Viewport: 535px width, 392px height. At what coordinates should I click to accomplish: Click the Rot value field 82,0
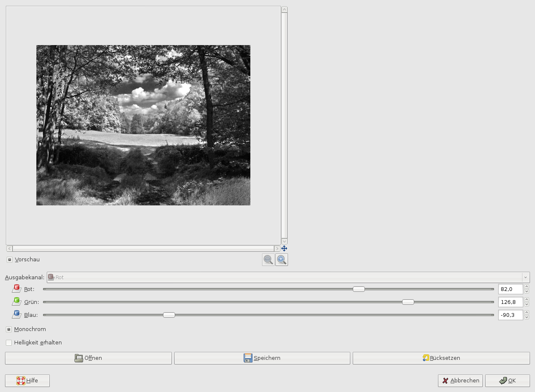point(510,289)
